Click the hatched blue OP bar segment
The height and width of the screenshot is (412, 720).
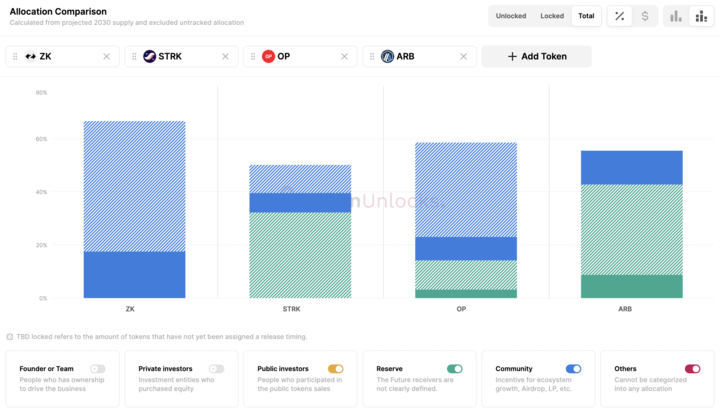[x=466, y=190]
